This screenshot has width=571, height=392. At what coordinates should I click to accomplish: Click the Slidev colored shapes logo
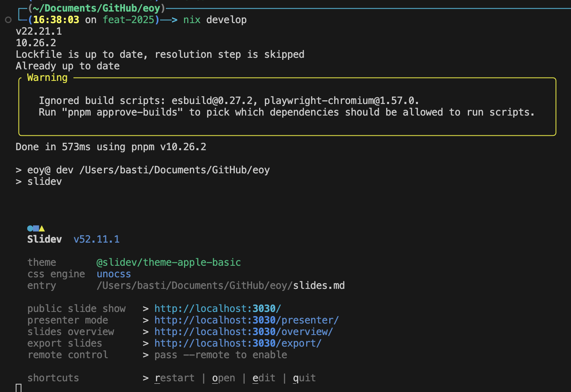[36, 228]
